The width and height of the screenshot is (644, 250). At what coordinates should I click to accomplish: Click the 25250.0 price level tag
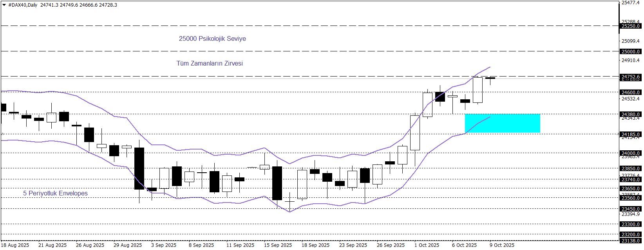click(630, 26)
